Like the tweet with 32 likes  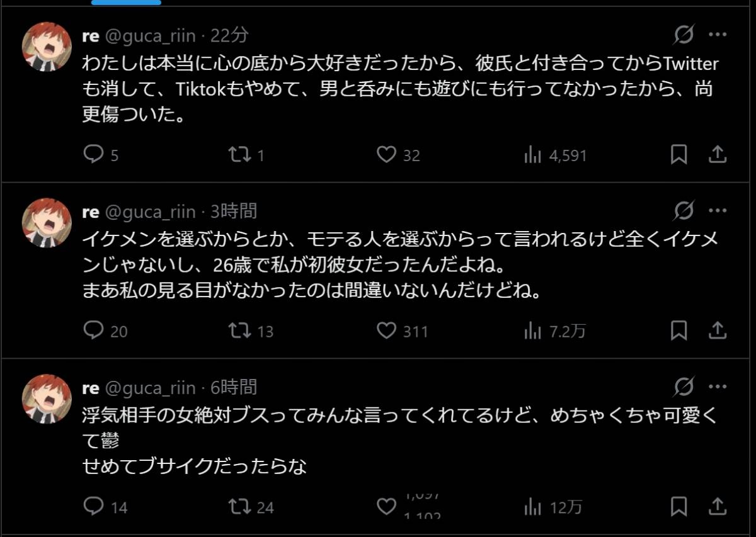tap(386, 154)
